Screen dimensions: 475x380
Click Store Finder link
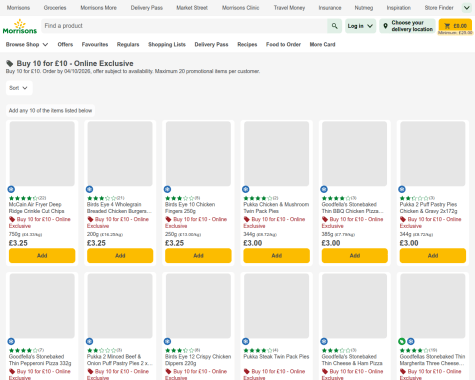coord(439,8)
